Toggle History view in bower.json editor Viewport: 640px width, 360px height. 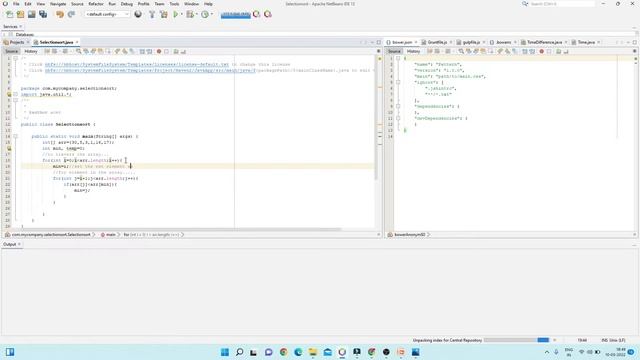(413, 51)
